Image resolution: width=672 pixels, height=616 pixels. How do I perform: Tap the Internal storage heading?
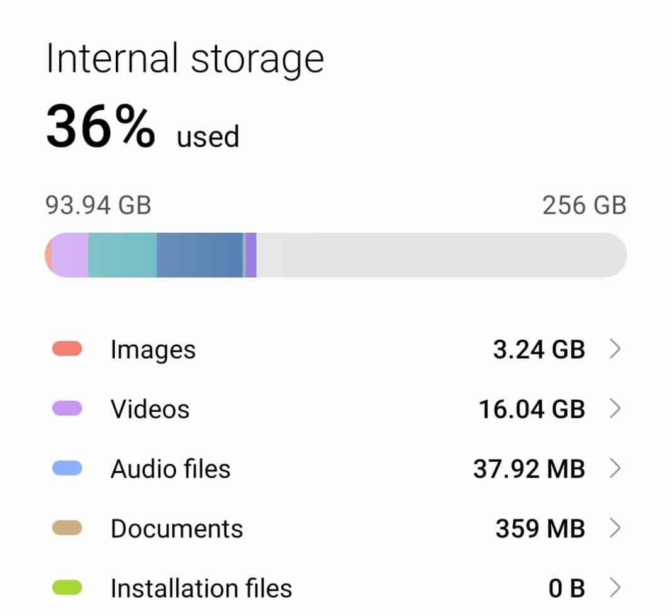184,57
